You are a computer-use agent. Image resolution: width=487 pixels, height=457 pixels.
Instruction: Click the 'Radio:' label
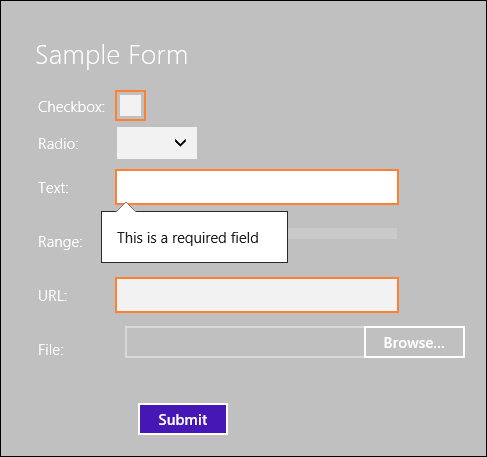point(58,144)
